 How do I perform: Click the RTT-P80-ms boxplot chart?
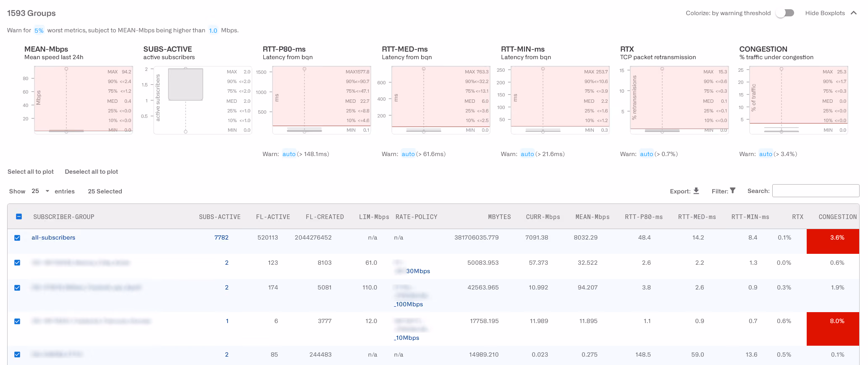(322, 100)
